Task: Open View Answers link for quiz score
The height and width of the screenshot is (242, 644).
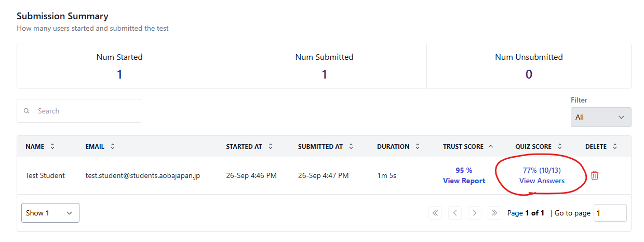Action: click(x=542, y=181)
